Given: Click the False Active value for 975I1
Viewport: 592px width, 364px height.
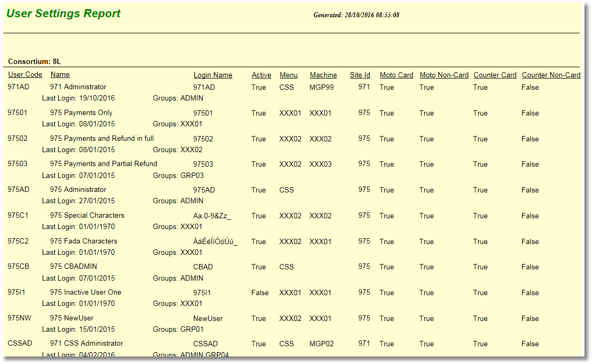Looking at the screenshot, I should point(259,293).
